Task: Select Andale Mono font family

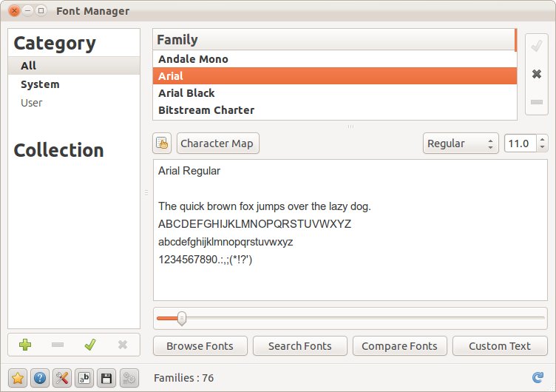Action: [335, 59]
